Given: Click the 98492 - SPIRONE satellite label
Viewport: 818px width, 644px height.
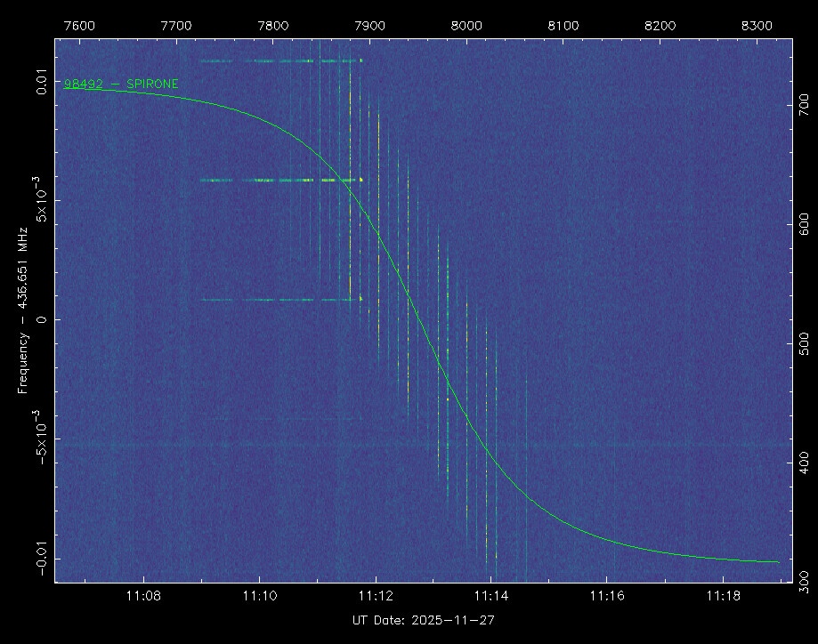Looking at the screenshot, I should (x=121, y=85).
